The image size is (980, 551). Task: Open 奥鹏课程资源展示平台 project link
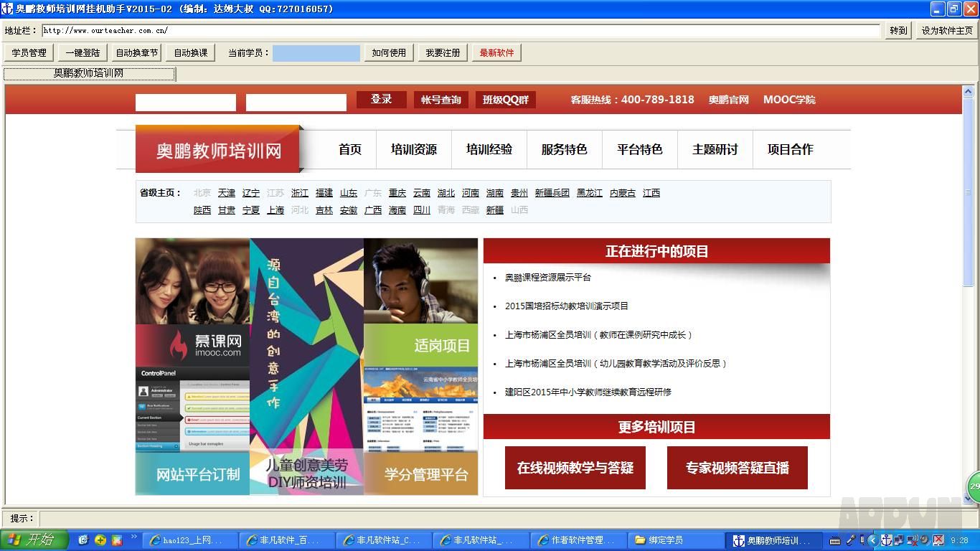coord(548,278)
